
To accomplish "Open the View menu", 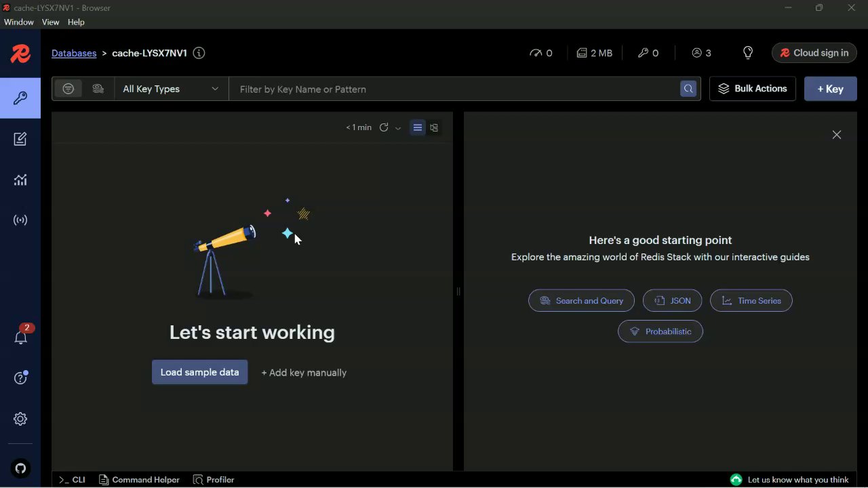I will [x=50, y=22].
